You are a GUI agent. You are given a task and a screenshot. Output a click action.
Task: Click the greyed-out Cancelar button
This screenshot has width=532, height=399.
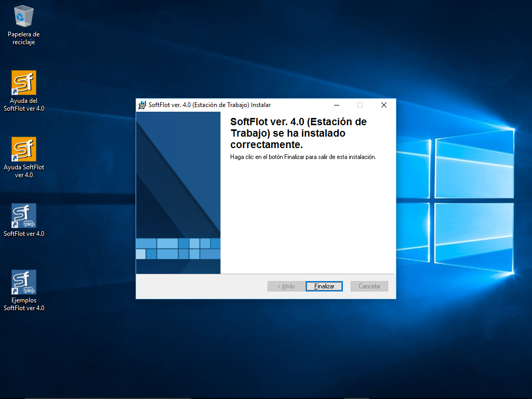369,286
